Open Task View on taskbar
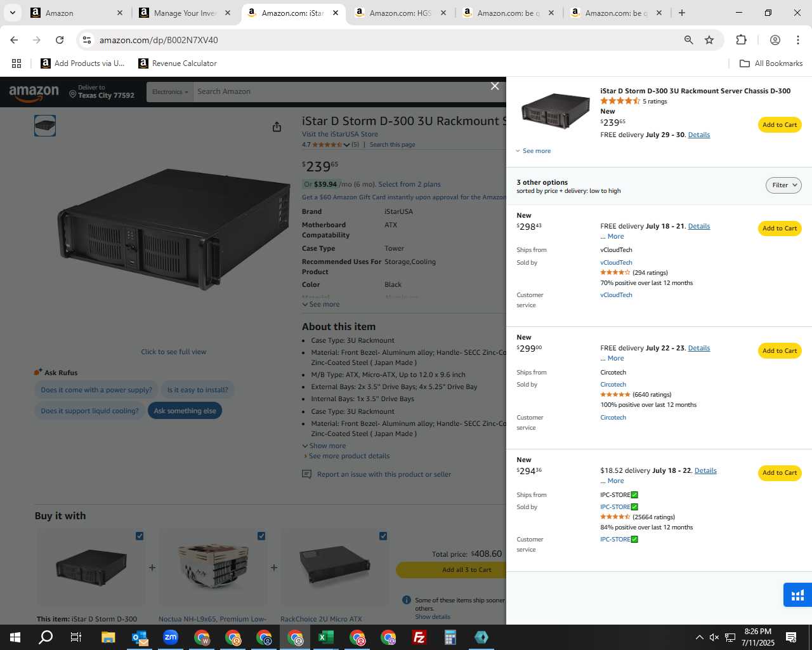The image size is (812, 650). pos(76,637)
